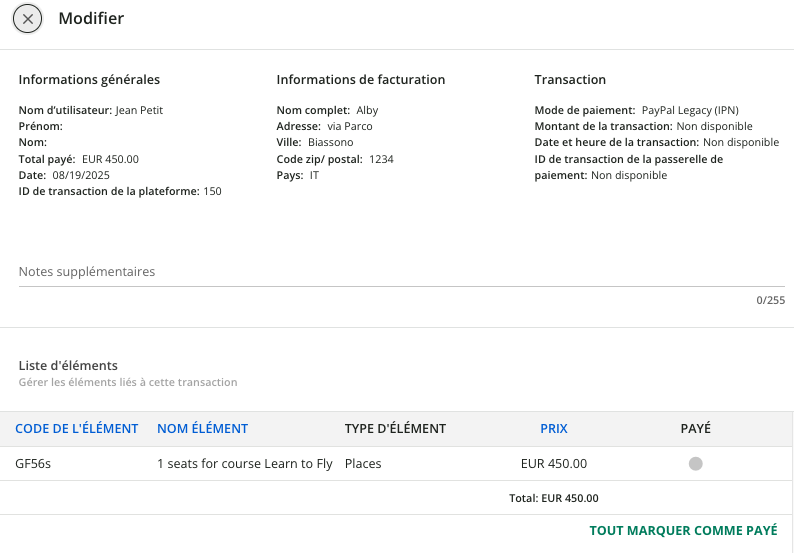Image resolution: width=794 pixels, height=553 pixels.
Task: Click the Payé column header
Action: tap(695, 428)
